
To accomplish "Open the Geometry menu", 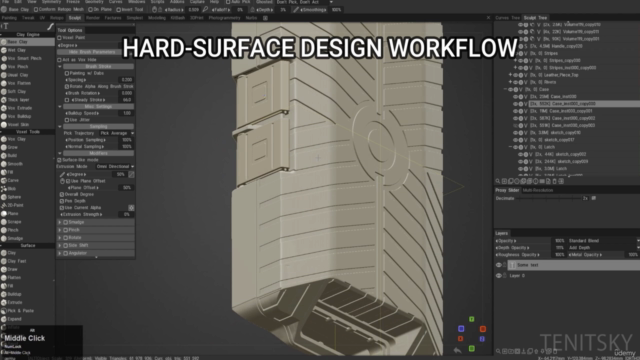I will [x=94, y=2].
